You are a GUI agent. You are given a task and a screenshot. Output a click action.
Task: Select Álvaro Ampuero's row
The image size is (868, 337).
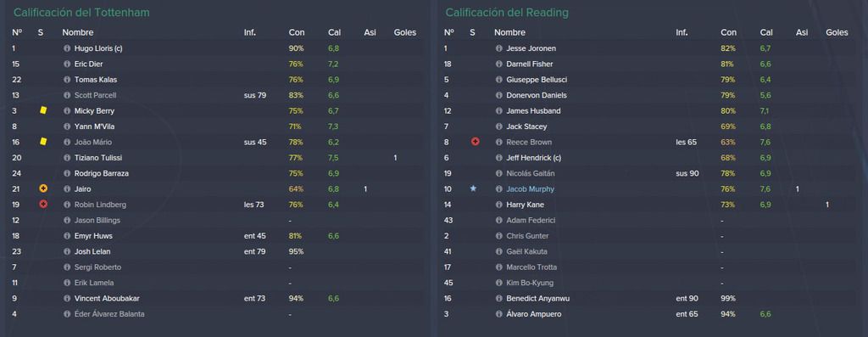click(650, 314)
